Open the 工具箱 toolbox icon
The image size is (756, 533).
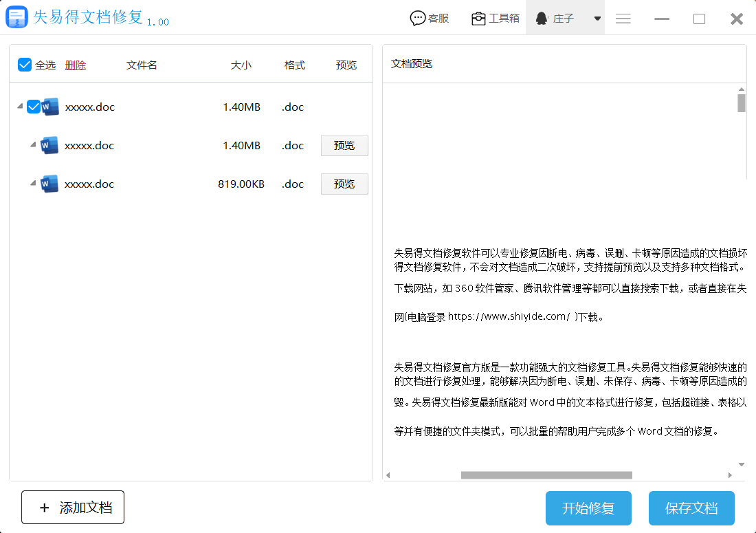click(478, 19)
